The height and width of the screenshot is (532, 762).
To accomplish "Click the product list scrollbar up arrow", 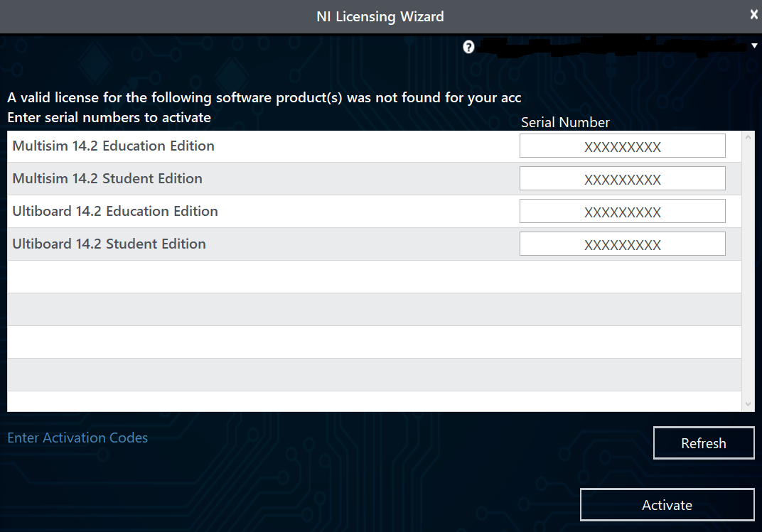I will pyautogui.click(x=748, y=138).
